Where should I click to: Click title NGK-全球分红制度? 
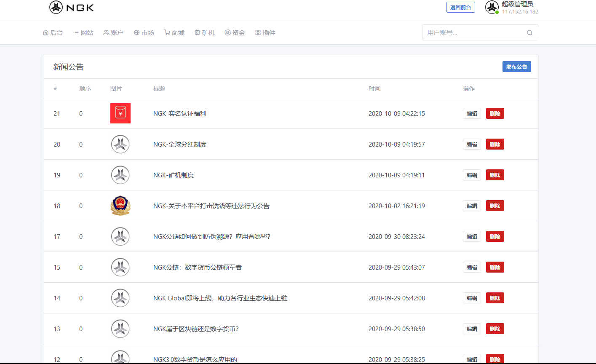180,144
